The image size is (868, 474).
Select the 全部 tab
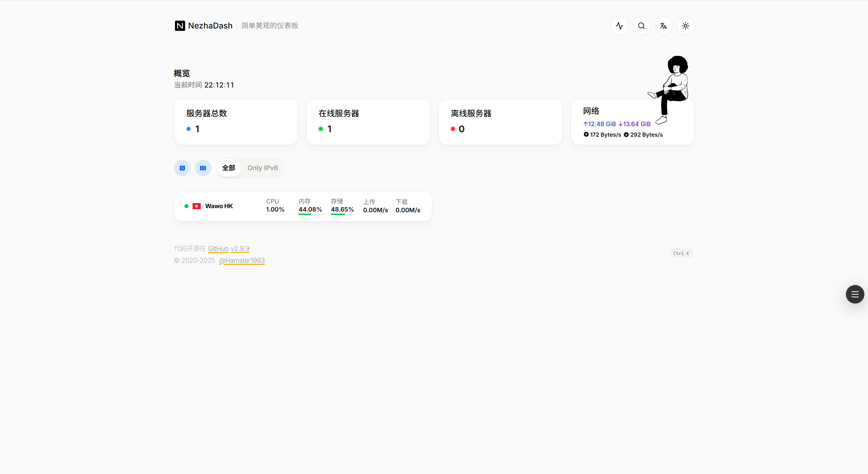(x=229, y=168)
